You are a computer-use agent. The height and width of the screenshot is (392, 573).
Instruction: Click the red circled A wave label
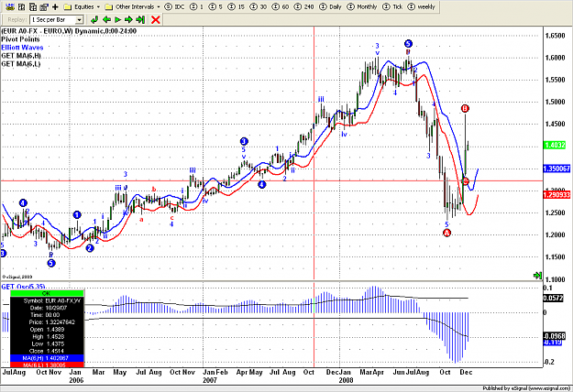coord(446,233)
